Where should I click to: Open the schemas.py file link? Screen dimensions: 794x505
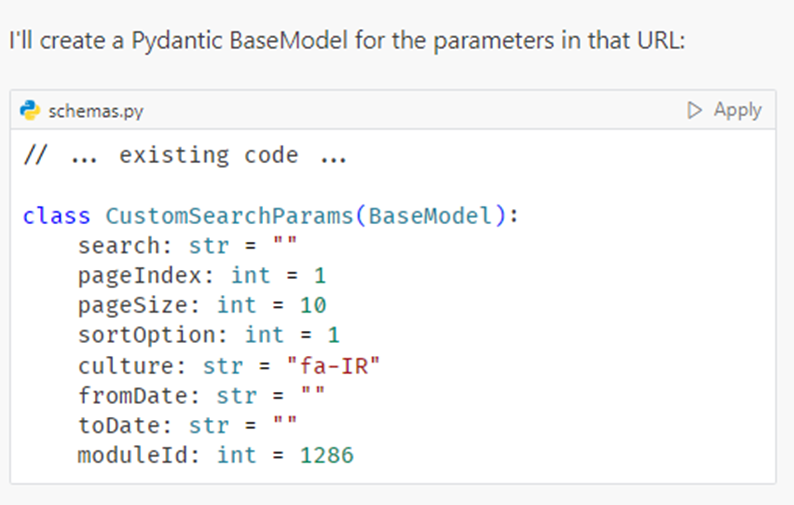coord(96,111)
